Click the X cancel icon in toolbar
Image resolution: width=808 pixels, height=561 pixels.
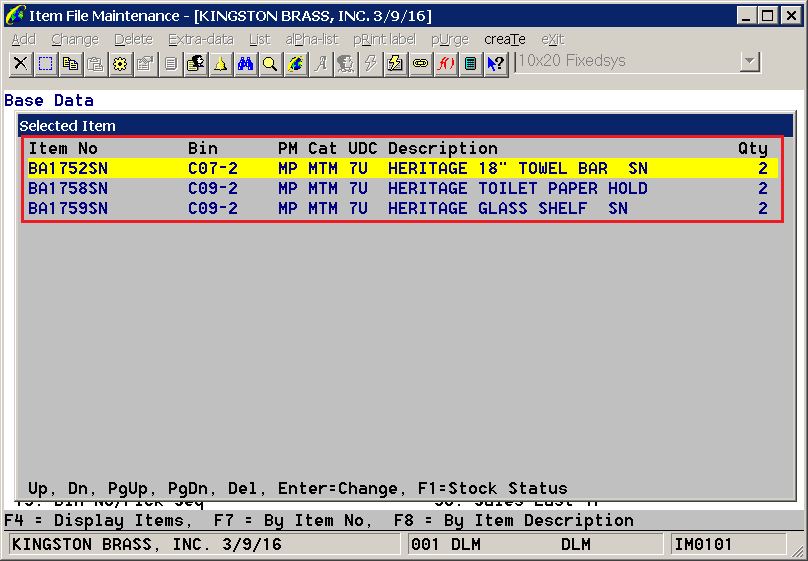(x=21, y=63)
